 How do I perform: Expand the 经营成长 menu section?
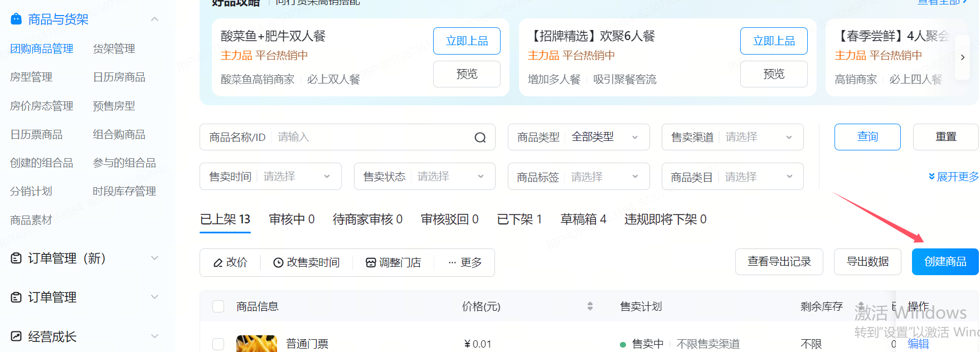[x=155, y=336]
